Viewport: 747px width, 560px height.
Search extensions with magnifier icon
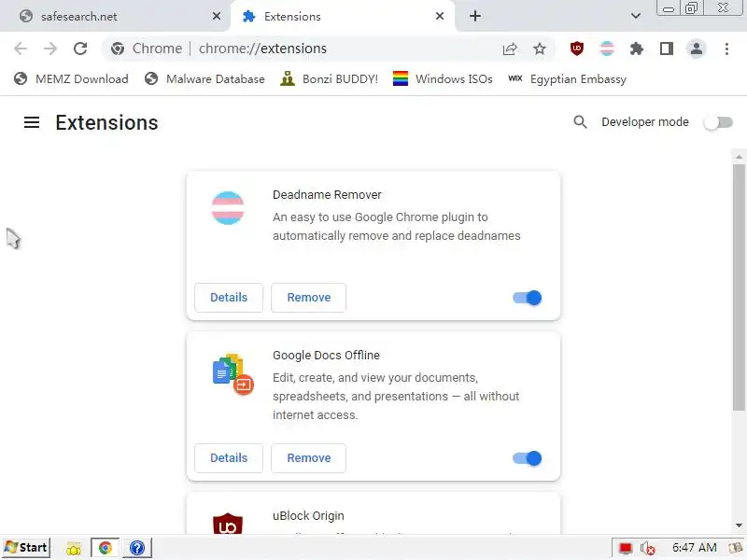pos(580,122)
